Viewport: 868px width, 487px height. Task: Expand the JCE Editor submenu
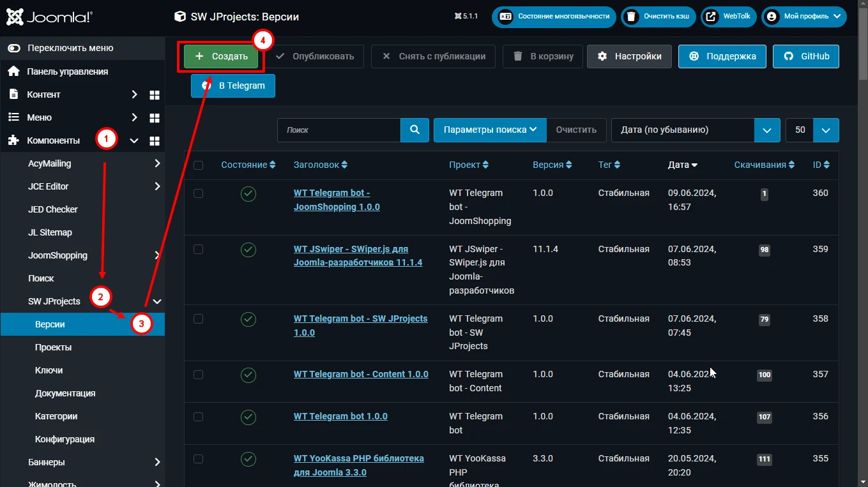157,186
